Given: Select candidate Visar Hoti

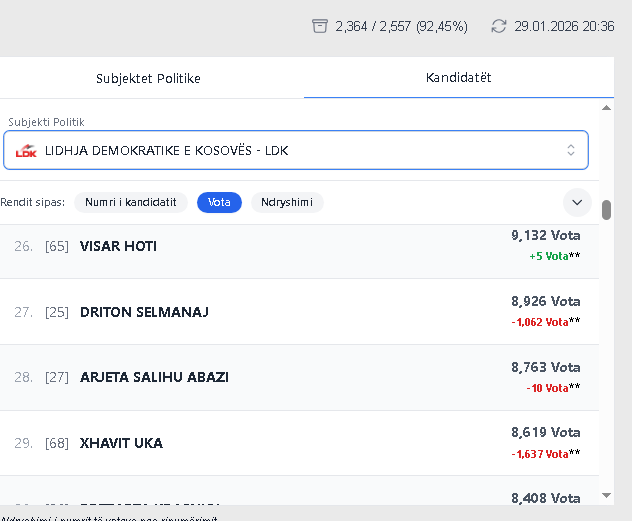Looking at the screenshot, I should click(118, 246).
